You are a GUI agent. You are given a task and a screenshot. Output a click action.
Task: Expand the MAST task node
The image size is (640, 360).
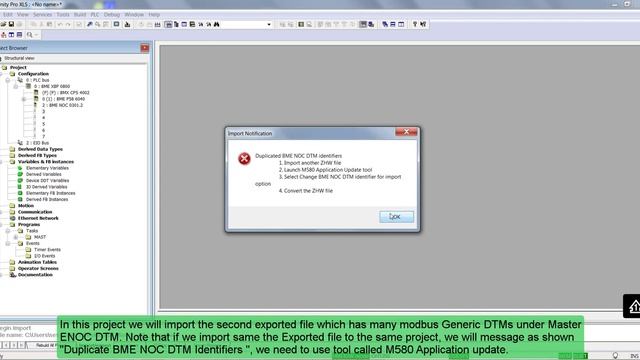point(16,237)
